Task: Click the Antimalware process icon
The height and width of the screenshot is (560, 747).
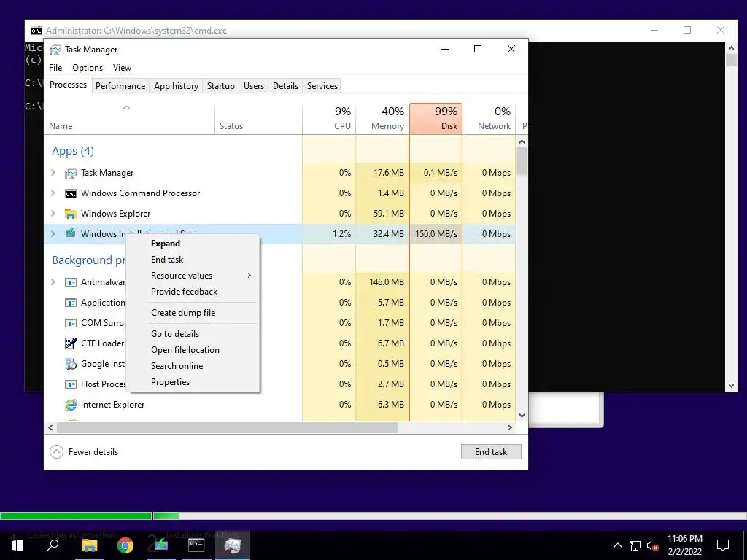Action: (71, 282)
